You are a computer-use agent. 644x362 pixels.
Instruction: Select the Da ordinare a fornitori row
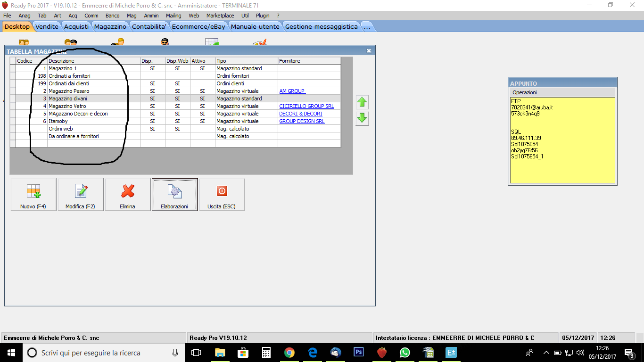tap(175, 136)
